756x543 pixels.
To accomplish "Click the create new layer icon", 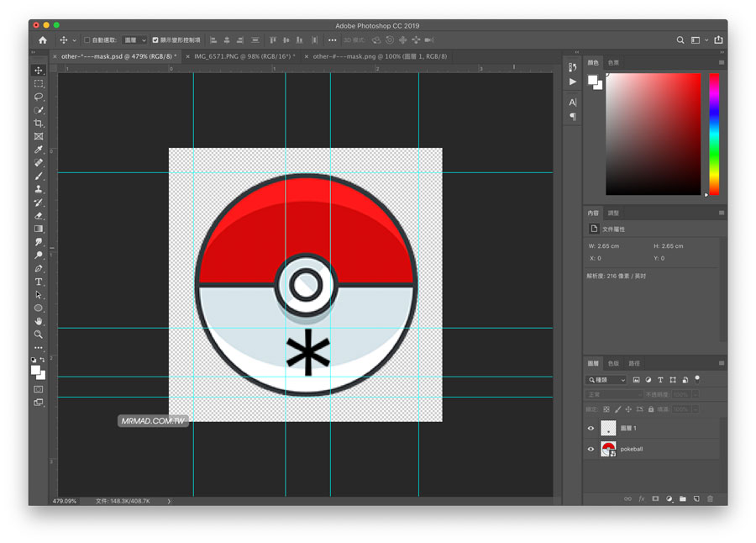I will pyautogui.click(x=696, y=498).
